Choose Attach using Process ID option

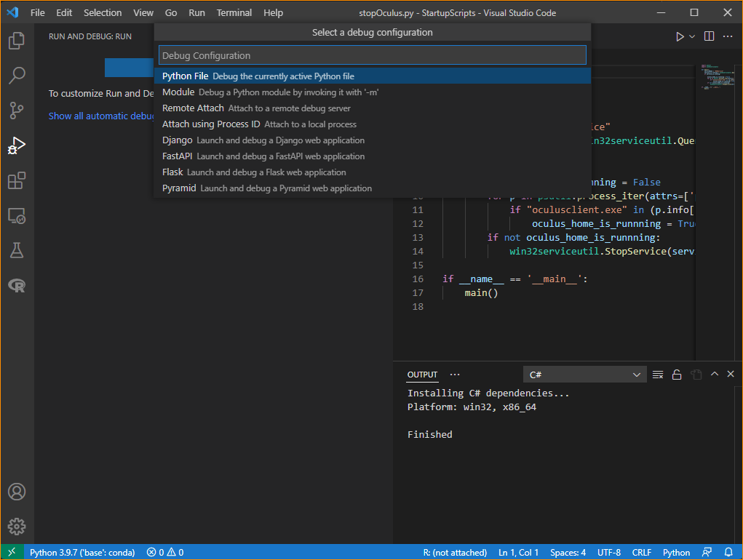tap(373, 124)
